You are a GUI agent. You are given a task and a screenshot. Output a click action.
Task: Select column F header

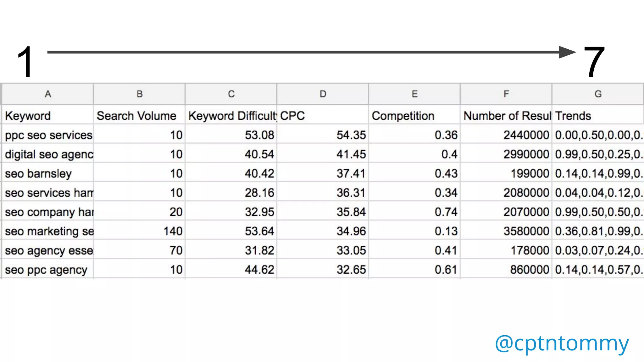[506, 94]
